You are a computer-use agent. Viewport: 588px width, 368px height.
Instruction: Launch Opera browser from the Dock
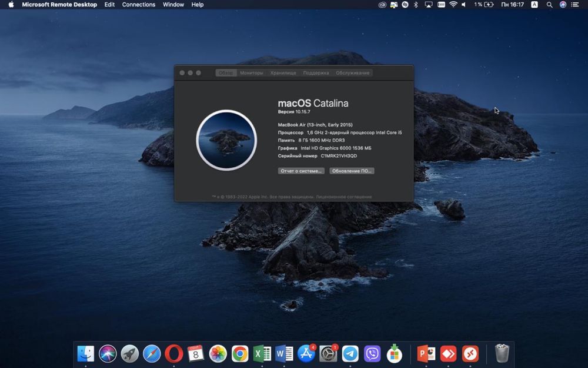point(173,353)
